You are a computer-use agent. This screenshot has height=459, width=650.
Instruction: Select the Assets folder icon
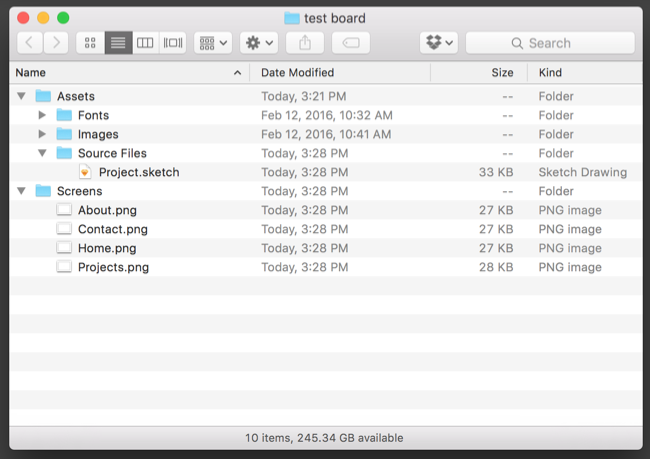[x=43, y=96]
